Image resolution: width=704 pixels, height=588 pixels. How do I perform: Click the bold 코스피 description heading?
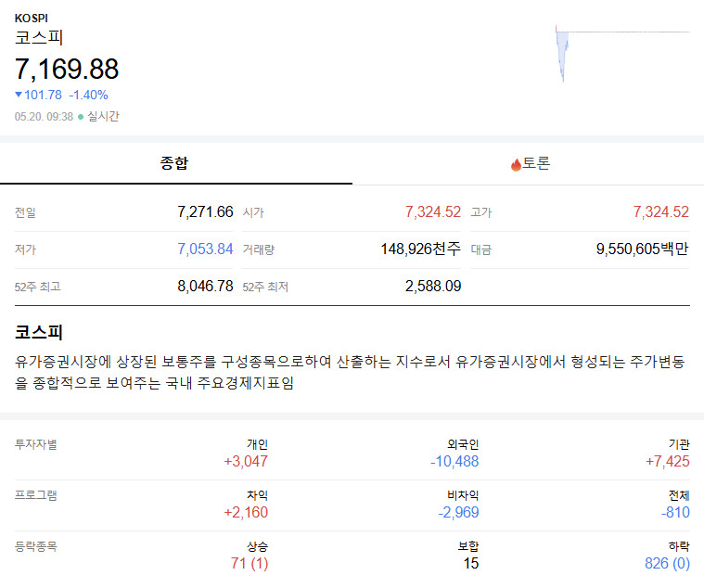(x=39, y=333)
